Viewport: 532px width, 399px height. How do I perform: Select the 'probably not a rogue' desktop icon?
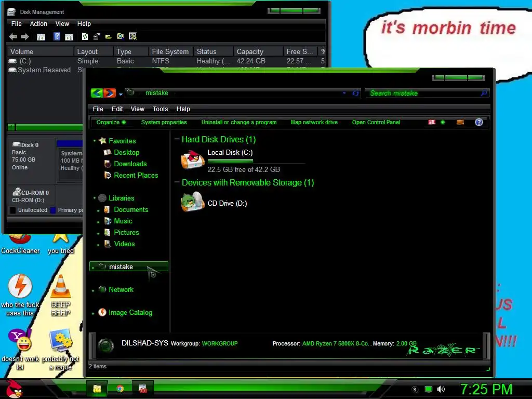pos(61,350)
